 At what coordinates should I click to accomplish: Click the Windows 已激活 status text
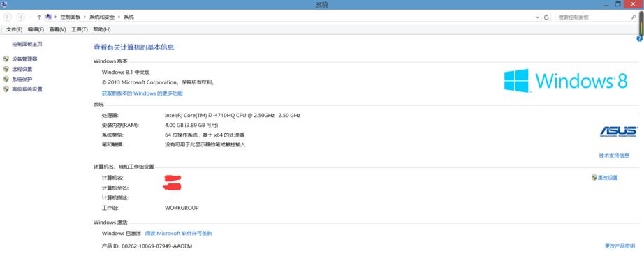(x=121, y=234)
